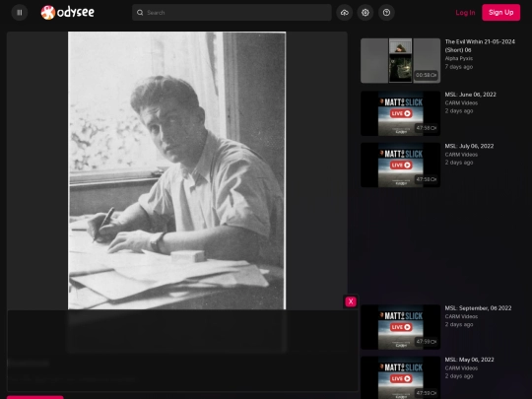Viewport: 532px width, 399px height.
Task: Open The Evil Within 21-05-2024 title
Action: point(480,45)
